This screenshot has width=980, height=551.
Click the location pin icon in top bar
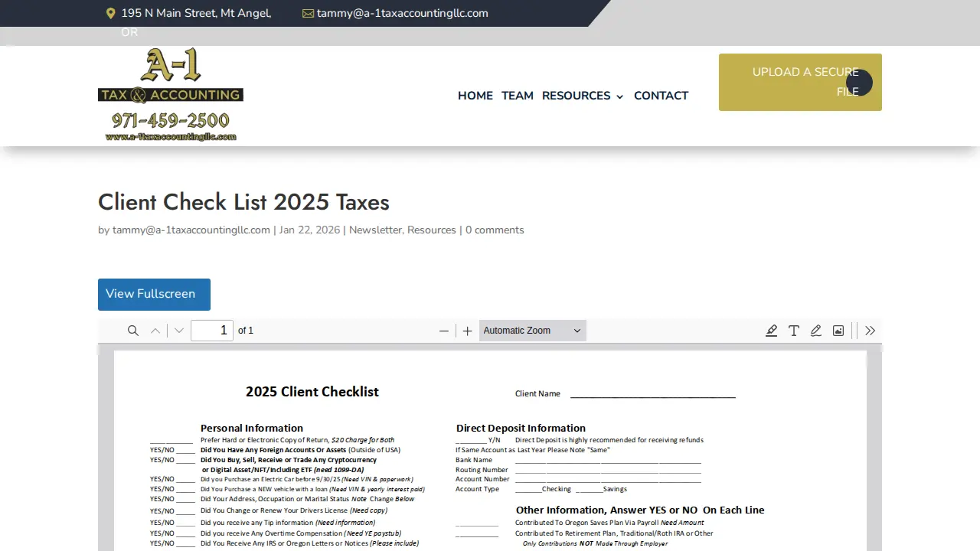coord(110,13)
